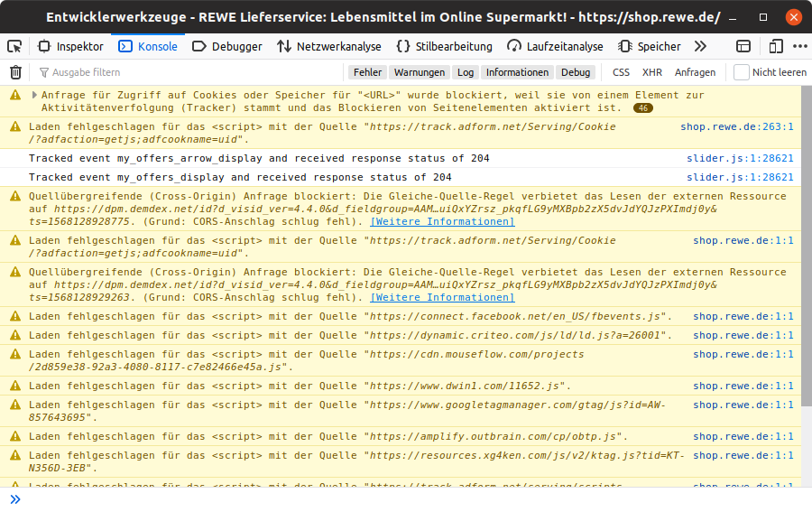Open the Inspektor tab

[71, 47]
